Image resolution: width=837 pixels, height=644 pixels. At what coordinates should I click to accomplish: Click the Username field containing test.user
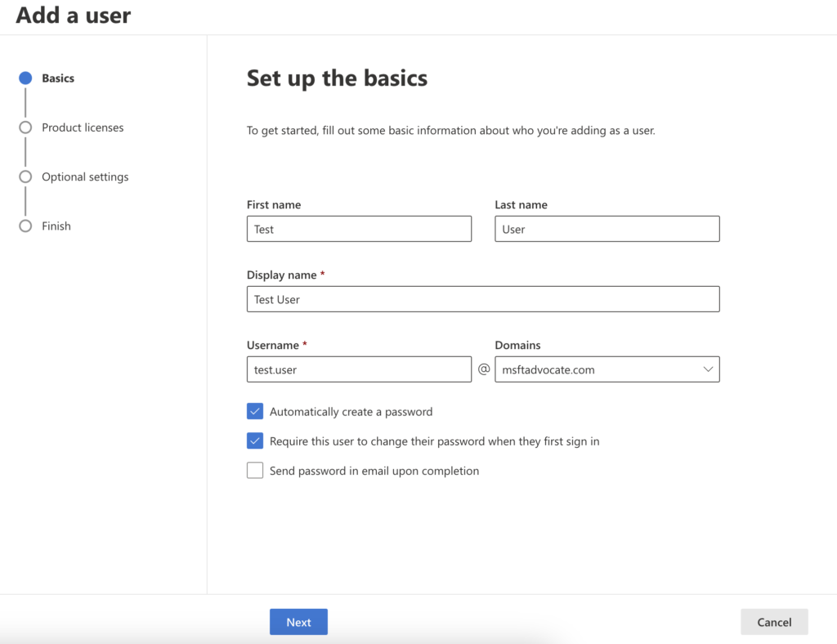point(359,369)
